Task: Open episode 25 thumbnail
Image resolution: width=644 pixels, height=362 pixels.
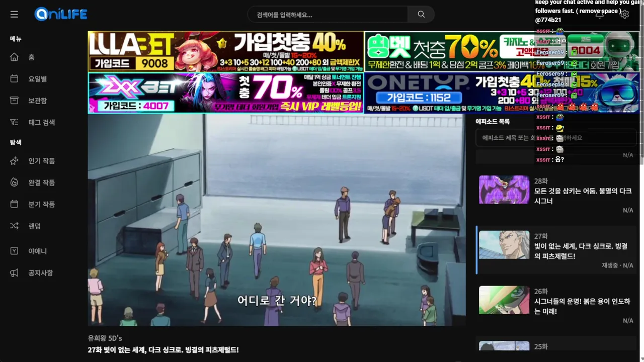Action: [x=504, y=346]
